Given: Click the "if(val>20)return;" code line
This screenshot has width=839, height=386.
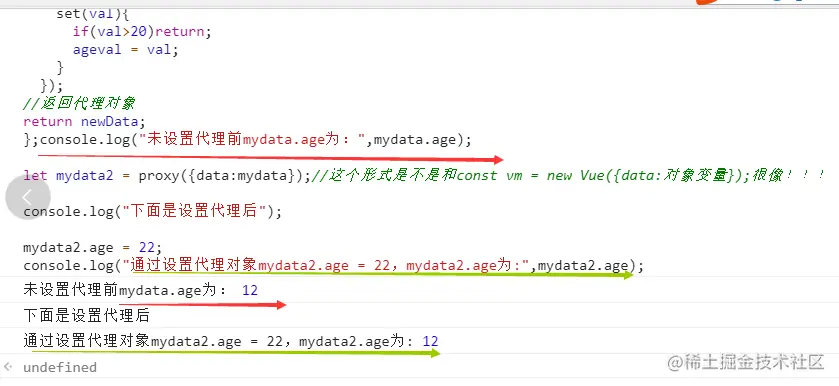Looking at the screenshot, I should (142, 32).
